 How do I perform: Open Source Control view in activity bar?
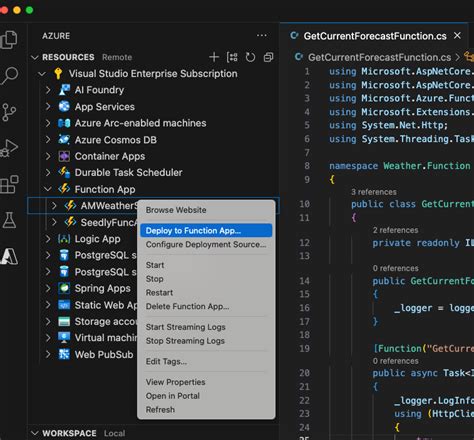(9, 112)
